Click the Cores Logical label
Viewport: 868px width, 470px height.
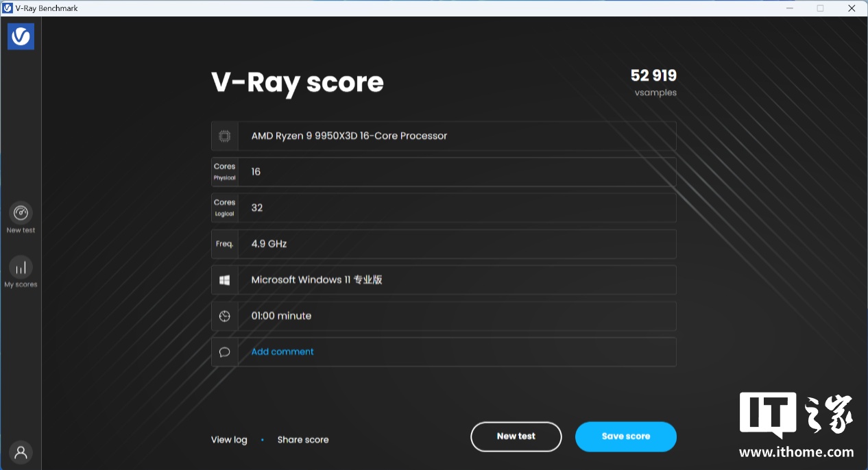[x=224, y=208]
